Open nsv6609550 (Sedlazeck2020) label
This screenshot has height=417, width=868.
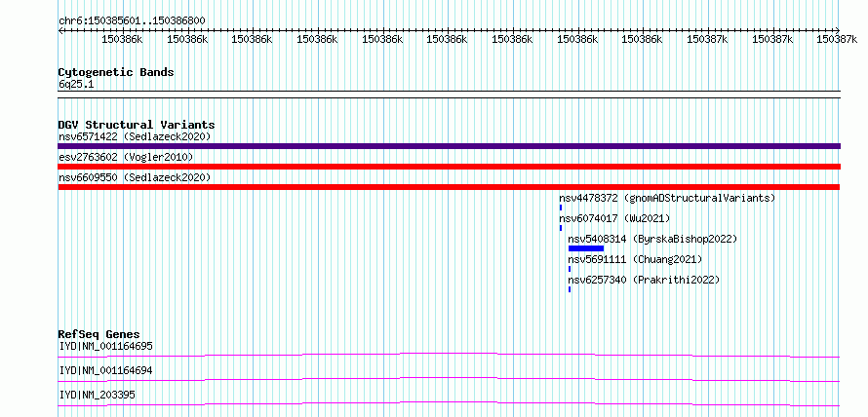pos(135,177)
